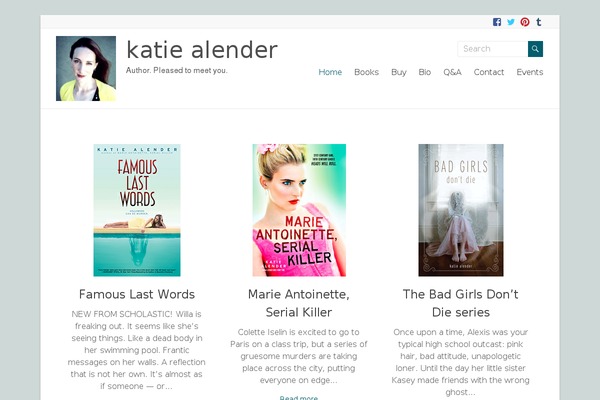The height and width of the screenshot is (400, 600).
Task: Click the Famous Last Words heading link
Action: (137, 294)
